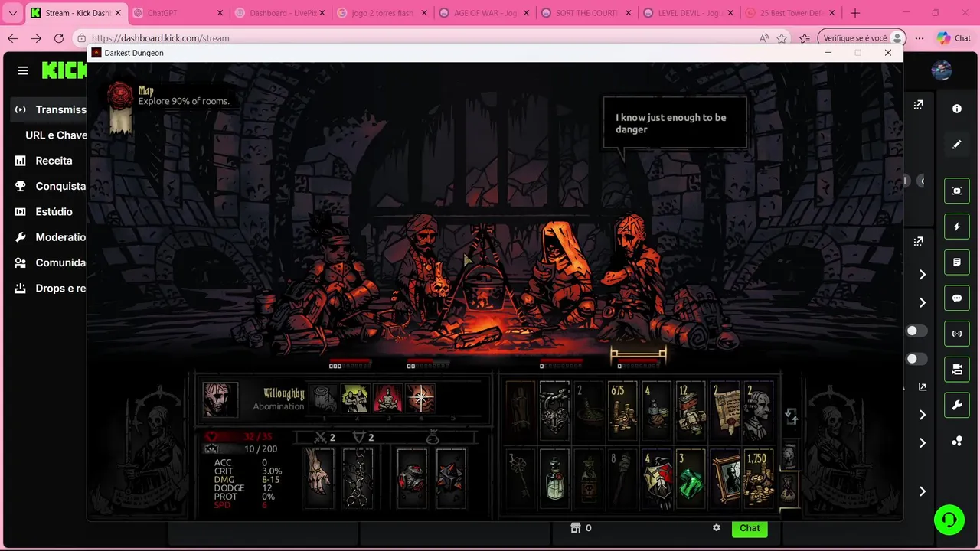Switch to the LEVEL DEVIL tab
Viewport: 980px width, 551px height.
click(x=688, y=13)
